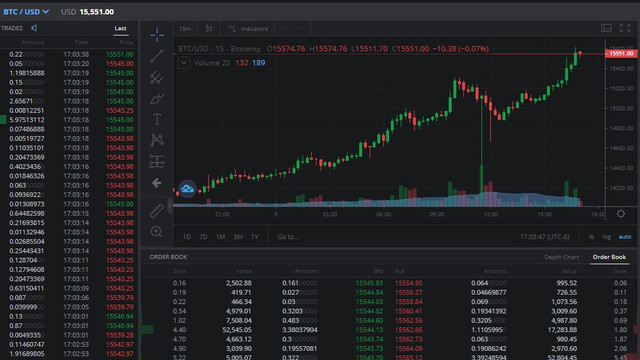Set chart range to 7D

(203, 237)
